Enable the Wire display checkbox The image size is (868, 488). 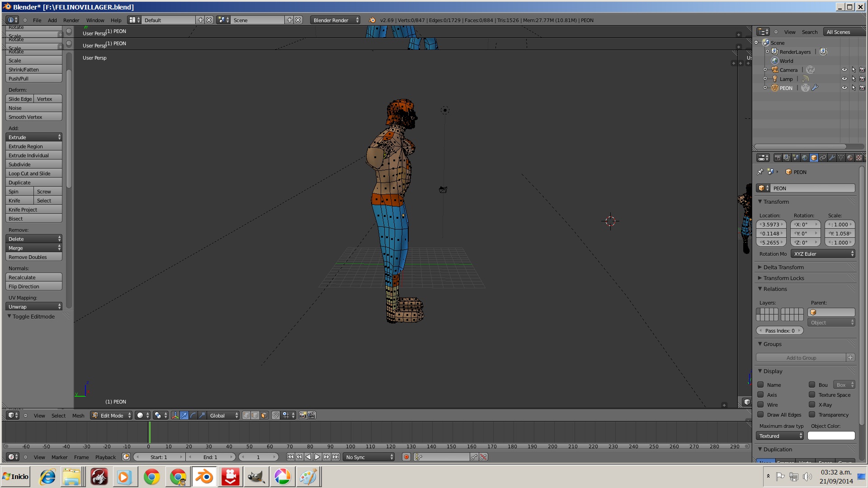click(760, 405)
